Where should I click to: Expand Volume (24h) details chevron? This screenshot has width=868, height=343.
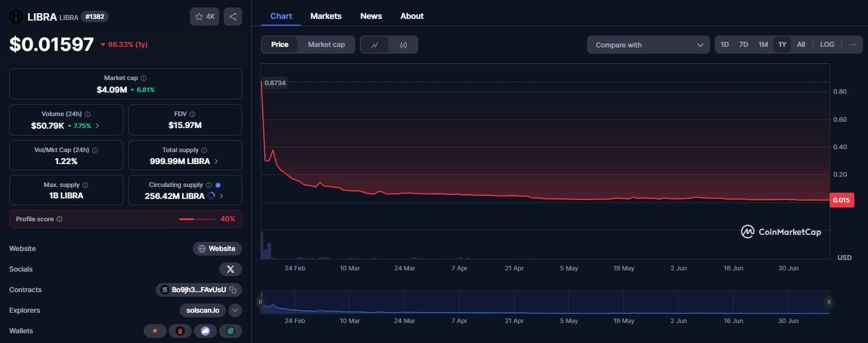[x=97, y=126]
